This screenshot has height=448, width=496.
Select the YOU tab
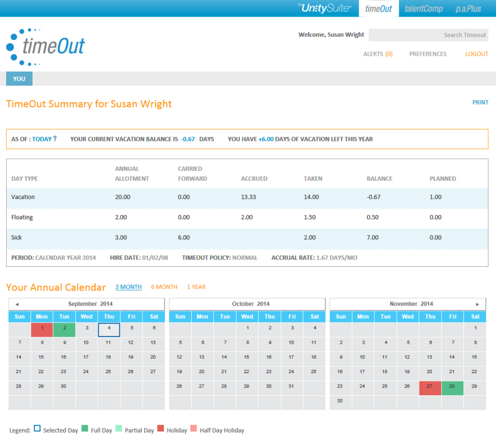click(x=19, y=78)
